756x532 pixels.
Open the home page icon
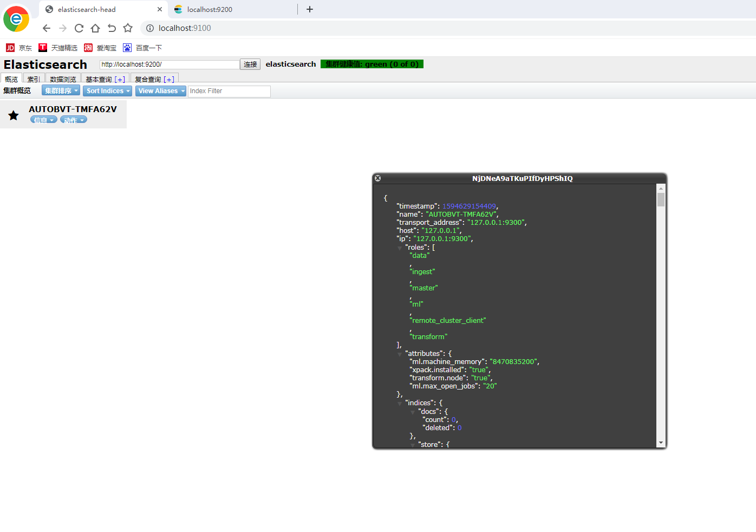pyautogui.click(x=95, y=28)
